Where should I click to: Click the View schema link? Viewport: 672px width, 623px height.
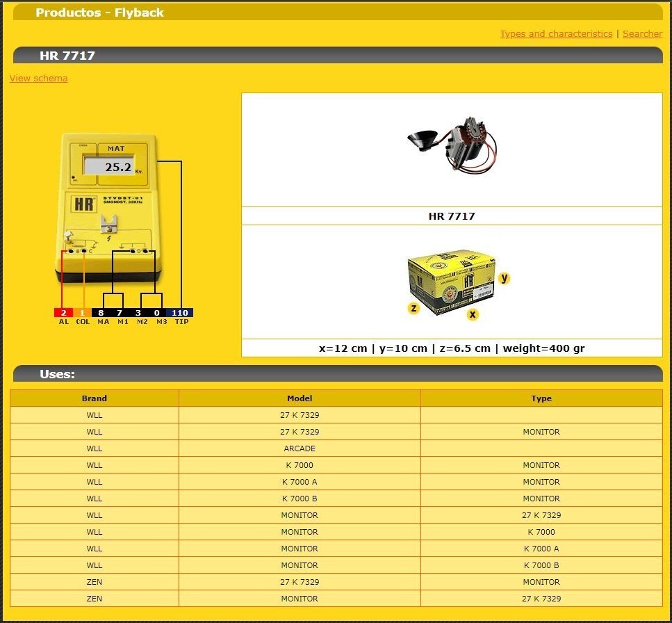click(x=39, y=79)
